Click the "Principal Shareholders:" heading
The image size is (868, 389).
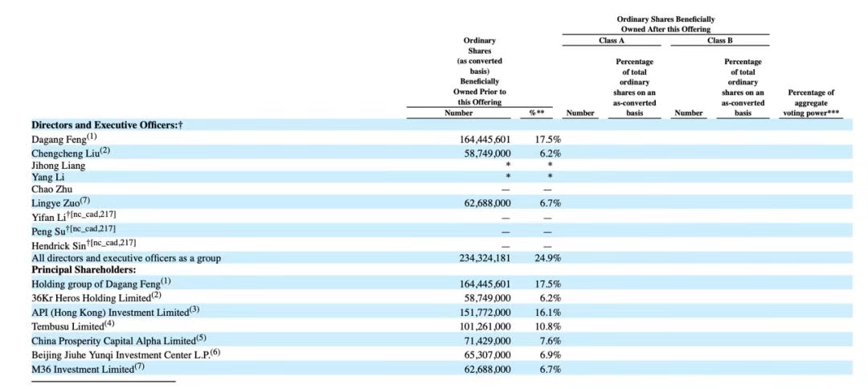84,270
